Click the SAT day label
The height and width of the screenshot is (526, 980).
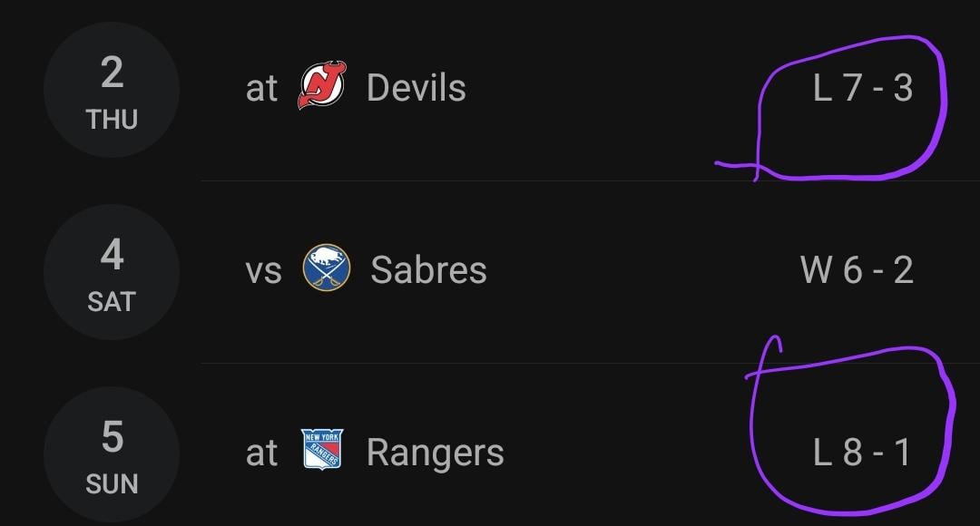point(112,302)
